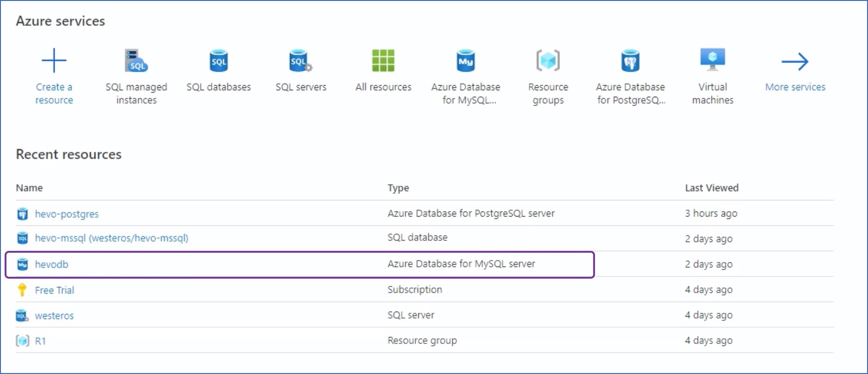This screenshot has height=374, width=868.
Task: Click the '3 hours ago' cell
Action: [x=711, y=213]
